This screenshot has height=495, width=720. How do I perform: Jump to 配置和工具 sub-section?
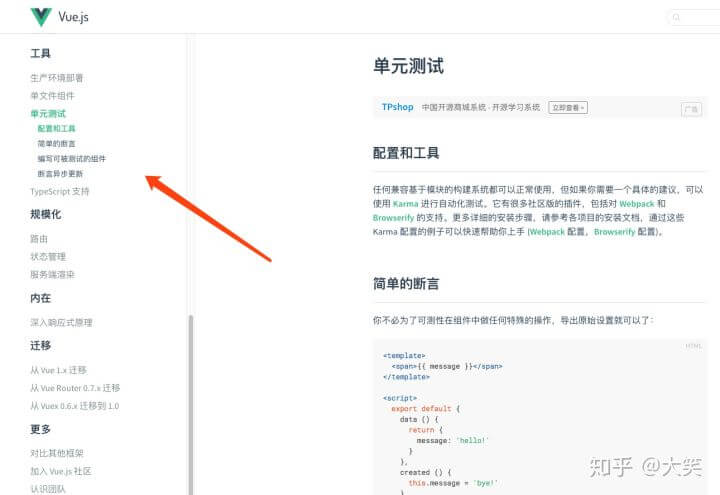[x=57, y=129]
